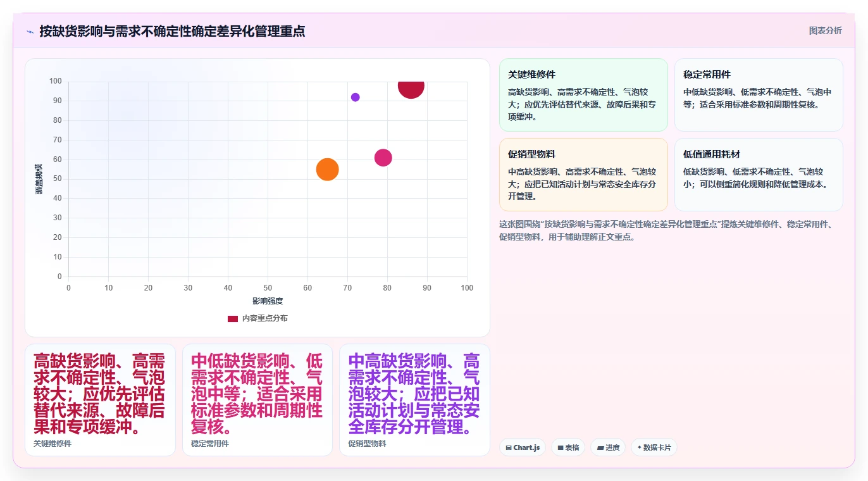
Task: Click the icon inside the Chart.js chip
Action: click(509, 447)
